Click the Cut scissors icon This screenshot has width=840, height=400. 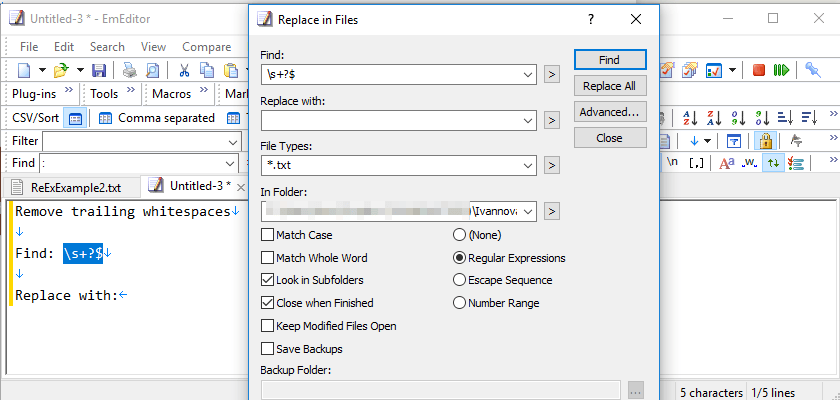coord(184,70)
